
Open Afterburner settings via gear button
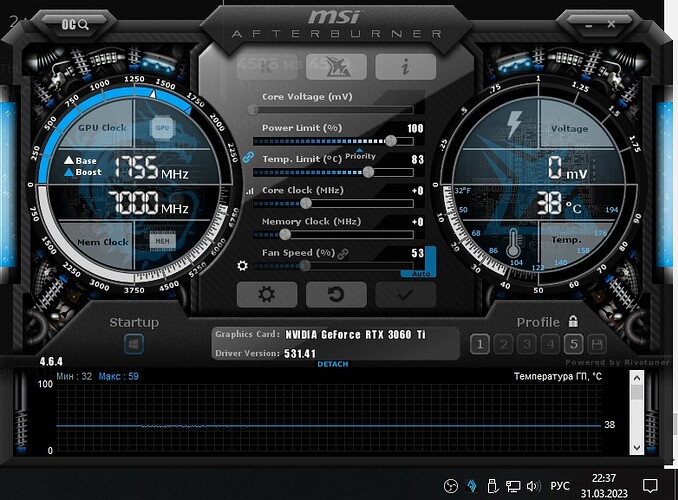pos(265,294)
